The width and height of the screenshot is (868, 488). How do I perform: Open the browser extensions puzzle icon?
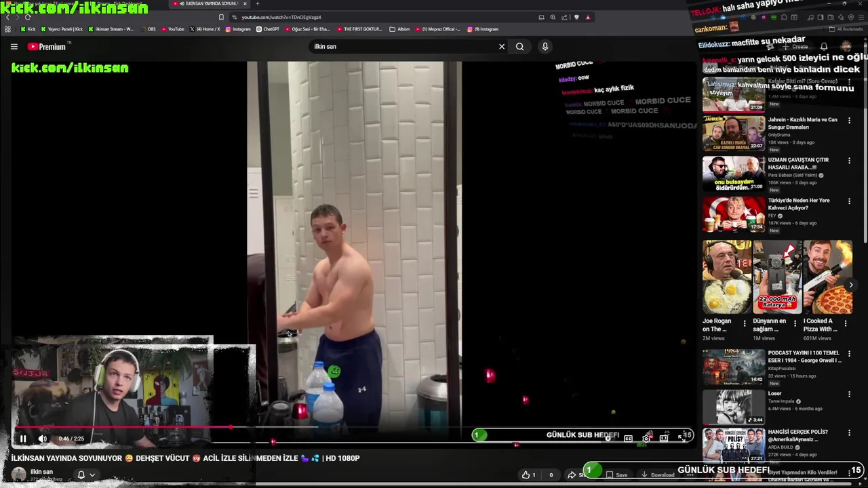[x=784, y=17]
